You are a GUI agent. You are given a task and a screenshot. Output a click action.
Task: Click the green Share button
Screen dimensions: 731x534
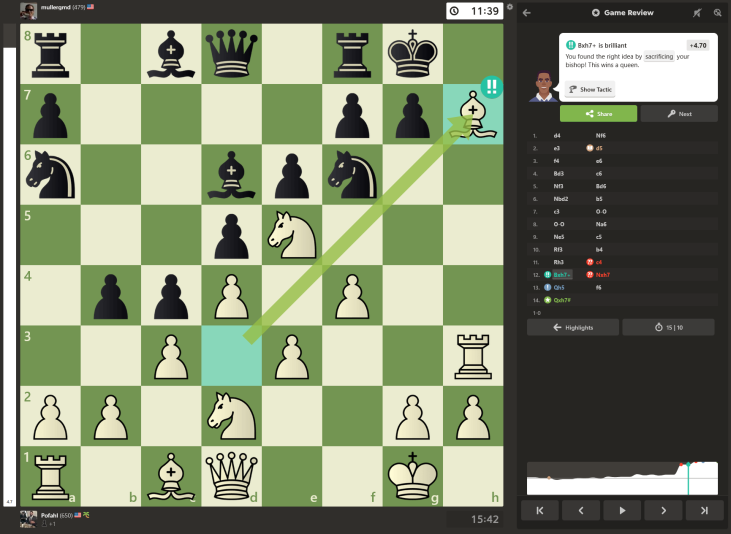[597, 114]
